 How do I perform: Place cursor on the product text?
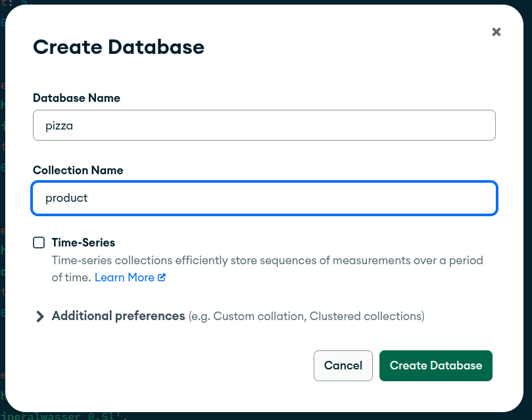click(66, 198)
